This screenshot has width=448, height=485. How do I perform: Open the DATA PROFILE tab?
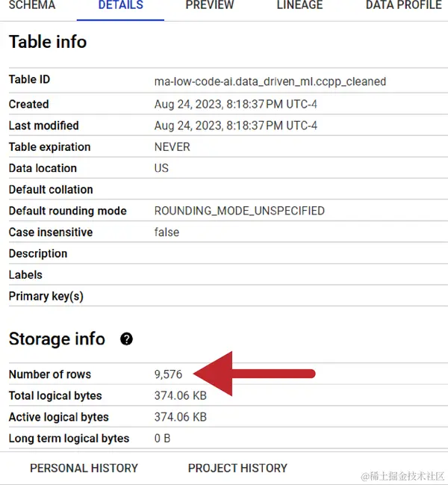coord(404,5)
